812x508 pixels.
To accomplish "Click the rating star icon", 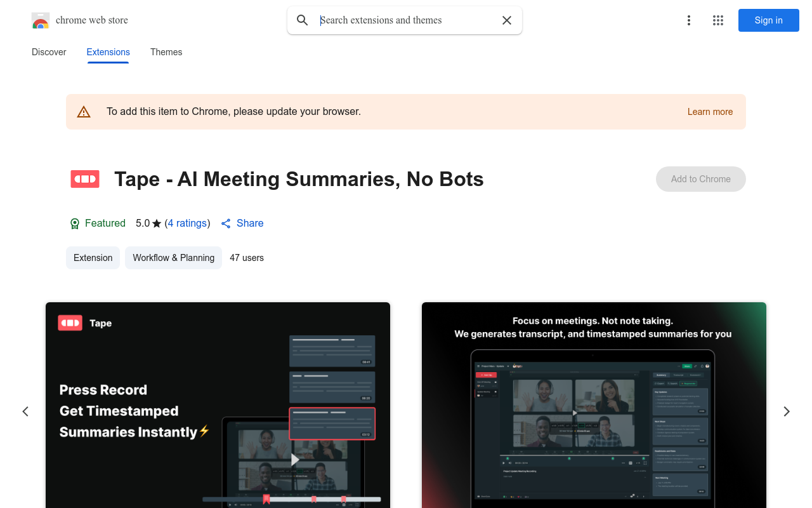I will [x=157, y=224].
